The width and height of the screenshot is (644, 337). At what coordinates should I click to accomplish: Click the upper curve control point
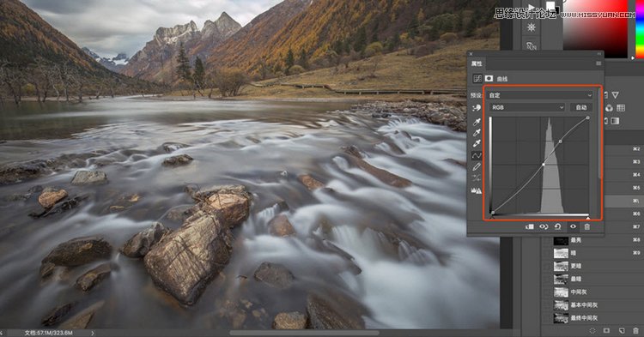[x=561, y=141]
